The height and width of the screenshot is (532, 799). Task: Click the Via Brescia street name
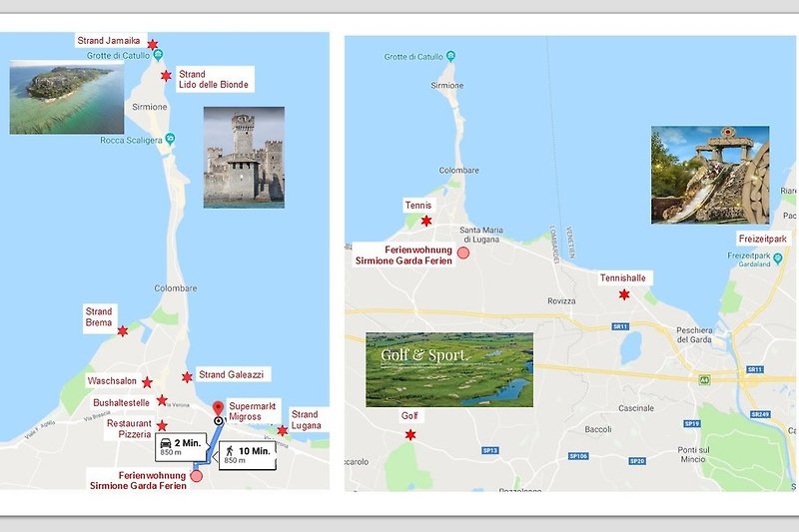click(x=97, y=415)
